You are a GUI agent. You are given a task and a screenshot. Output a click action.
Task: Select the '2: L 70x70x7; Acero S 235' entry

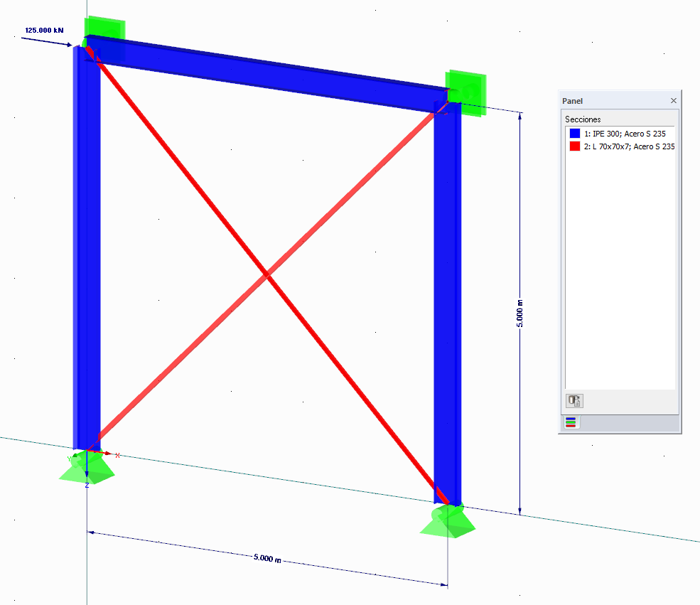(630, 146)
